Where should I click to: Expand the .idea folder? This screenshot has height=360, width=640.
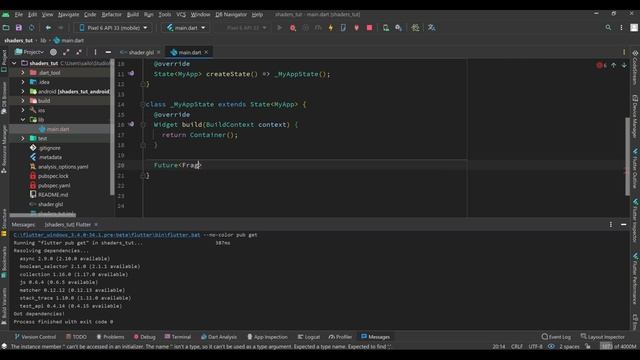(23, 82)
